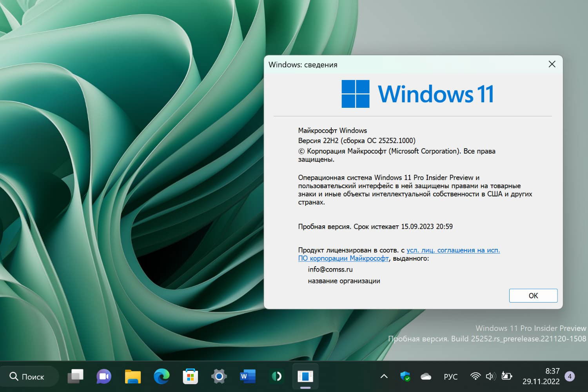Open Task View from the taskbar
The height and width of the screenshot is (392, 588).
pos(76,377)
